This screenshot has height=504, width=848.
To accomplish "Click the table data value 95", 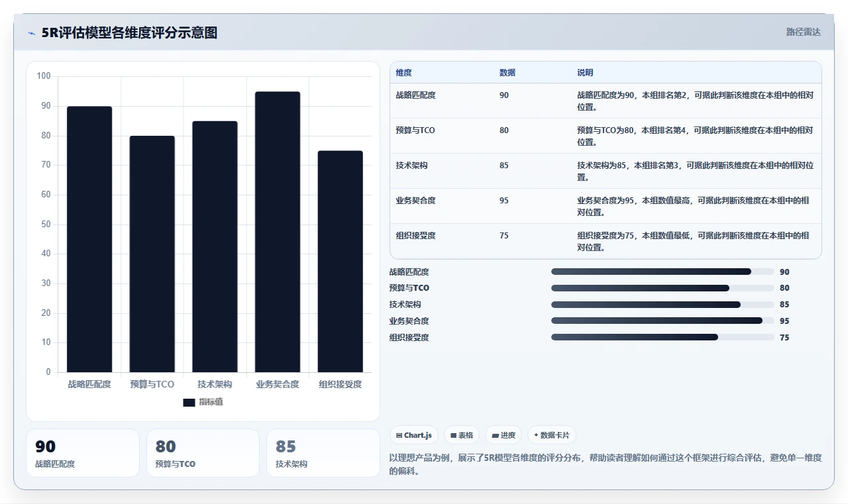I will coord(504,201).
